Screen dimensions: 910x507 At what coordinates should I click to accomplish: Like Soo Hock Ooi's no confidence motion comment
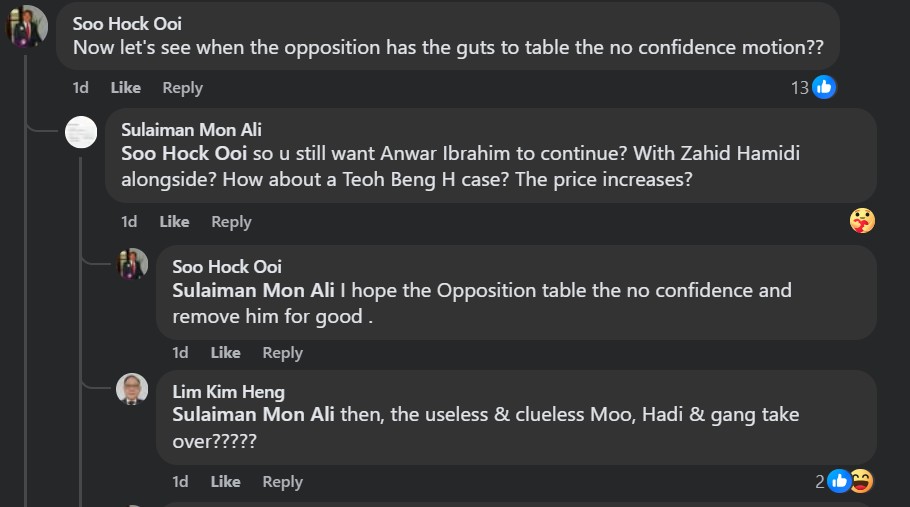[126, 88]
